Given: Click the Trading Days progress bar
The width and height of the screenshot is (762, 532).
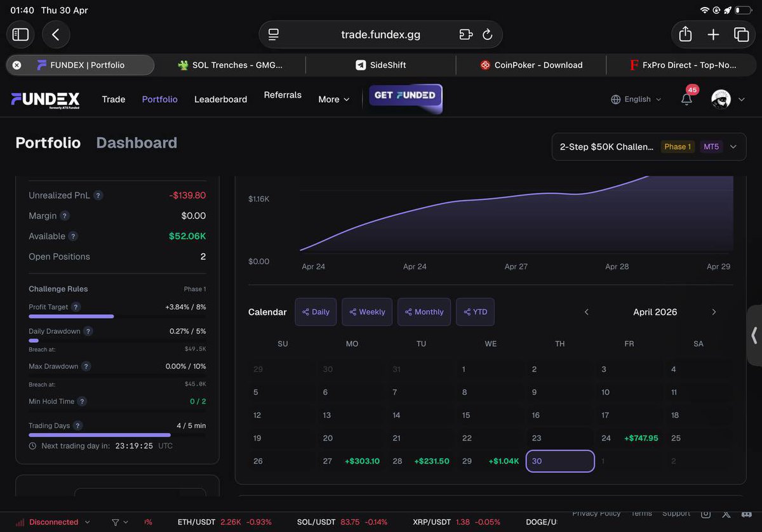Looking at the screenshot, I should coord(117,435).
